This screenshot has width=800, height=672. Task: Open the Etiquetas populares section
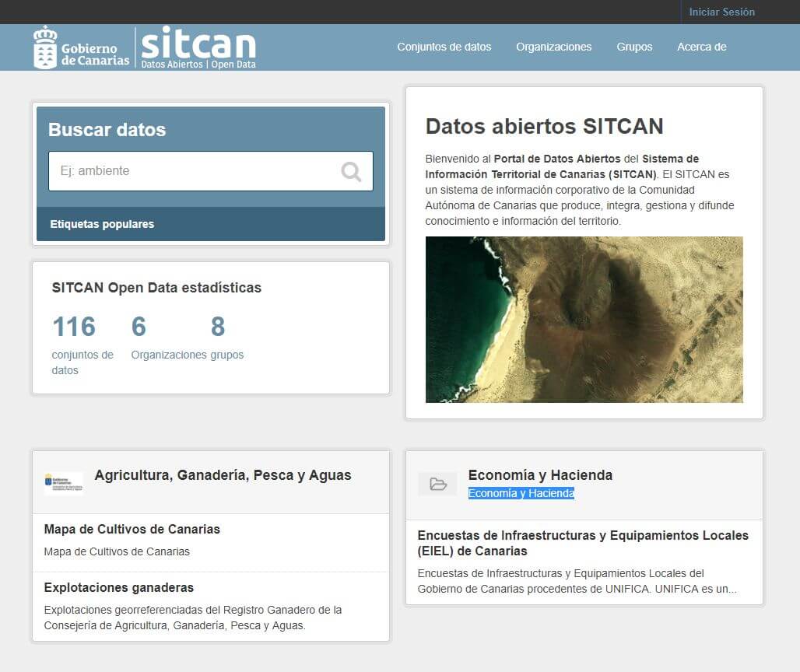coord(102,223)
